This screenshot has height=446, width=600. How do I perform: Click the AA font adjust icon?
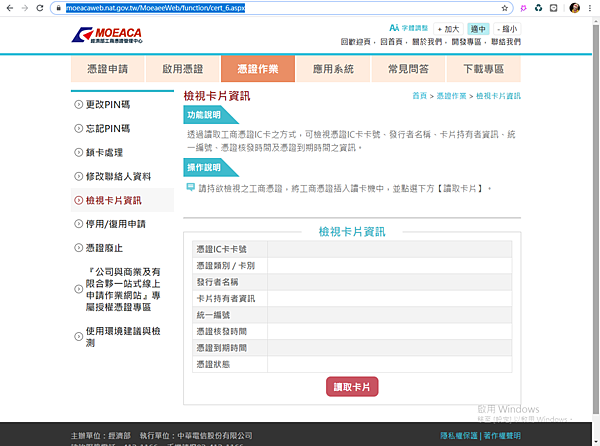[394, 28]
